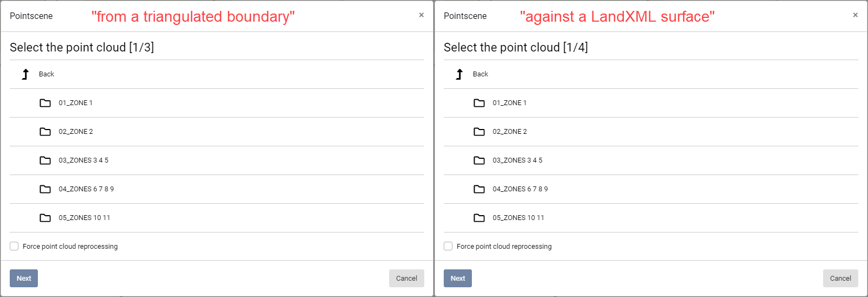
Task: Open 05_ZONES 10 11 folder in right dialog
Action: (518, 218)
